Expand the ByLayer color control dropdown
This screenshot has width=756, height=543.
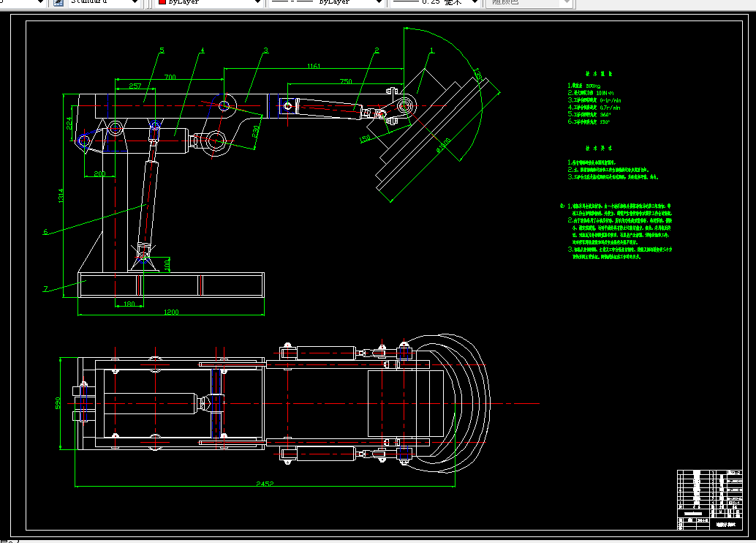pyautogui.click(x=257, y=3)
